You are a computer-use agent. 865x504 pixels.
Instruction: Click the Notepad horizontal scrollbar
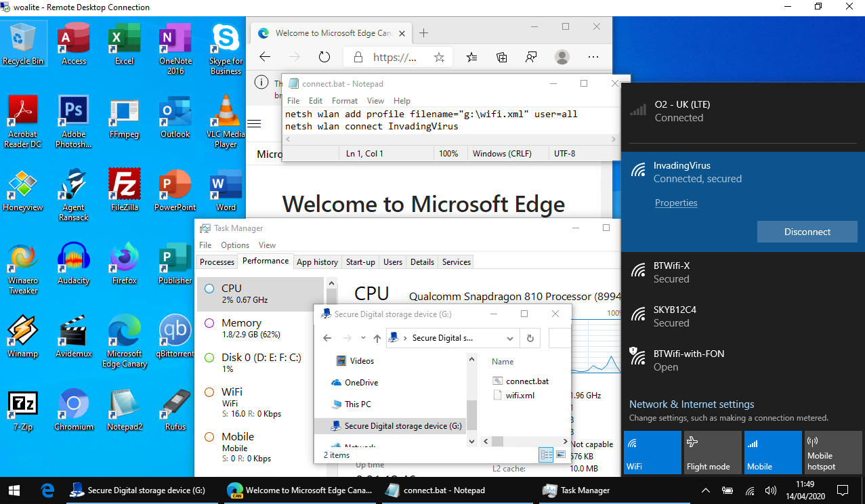[451, 139]
